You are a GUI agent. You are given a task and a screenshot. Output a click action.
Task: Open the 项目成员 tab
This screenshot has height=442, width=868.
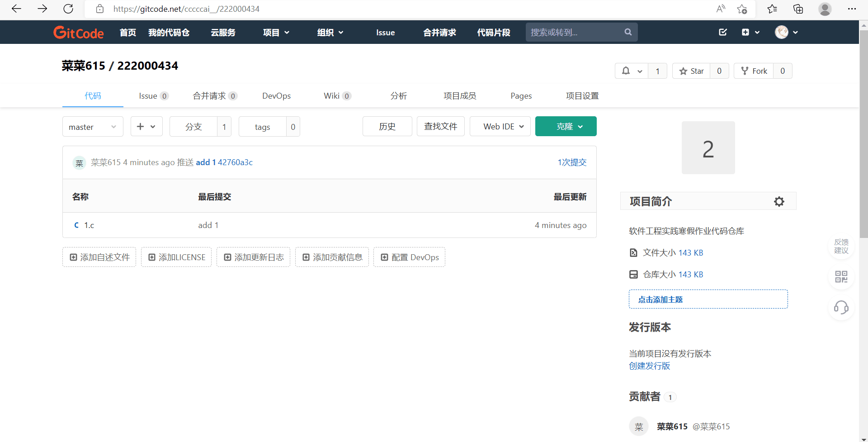point(460,96)
